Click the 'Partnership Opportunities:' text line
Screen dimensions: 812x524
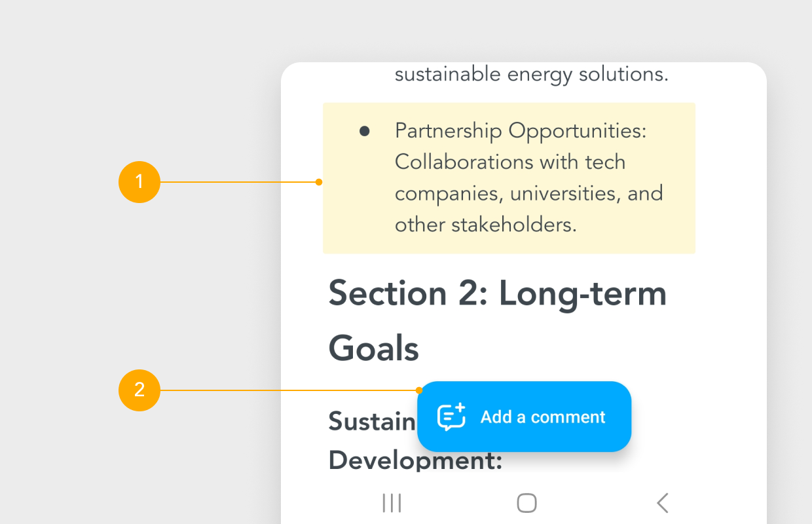521,131
